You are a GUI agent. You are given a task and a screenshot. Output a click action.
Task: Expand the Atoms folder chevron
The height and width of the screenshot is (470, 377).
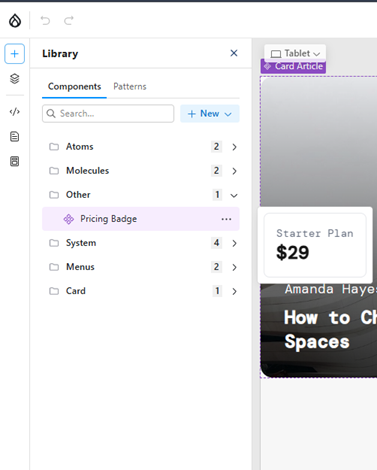(x=234, y=147)
